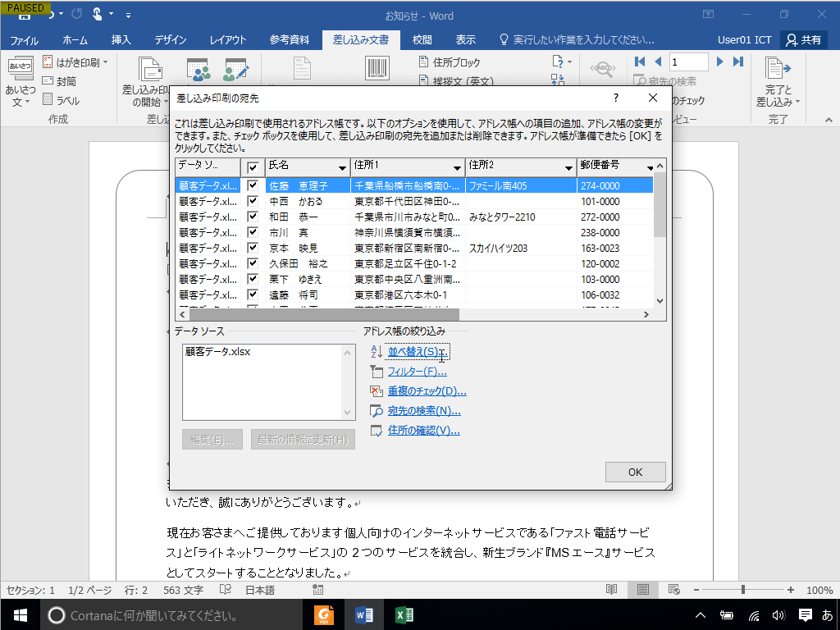
Task: Open the Excel file from the taskbar
Action: 404,613
